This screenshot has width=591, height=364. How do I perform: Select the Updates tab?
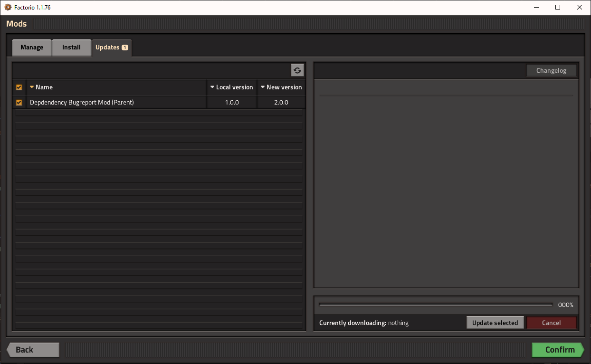pos(112,48)
